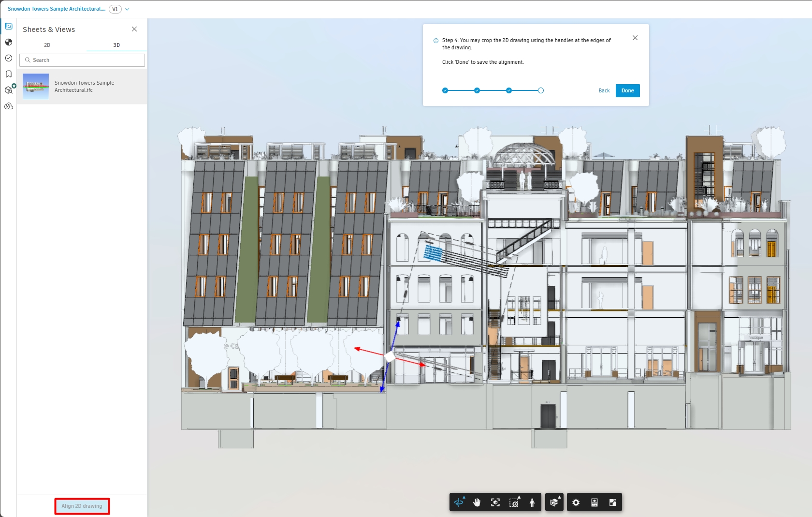The width and height of the screenshot is (812, 517).
Task: Activate the First Person walk tool
Action: point(532,502)
